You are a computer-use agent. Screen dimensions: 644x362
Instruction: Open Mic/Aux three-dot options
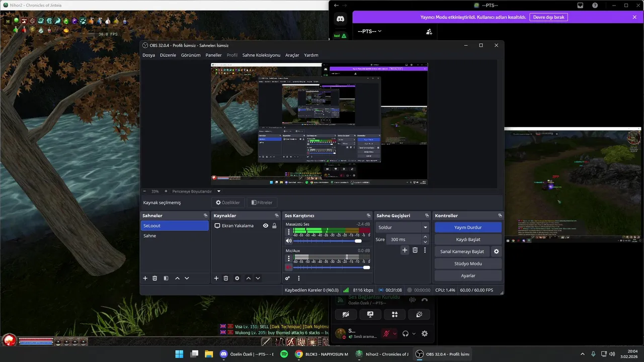tap(289, 258)
